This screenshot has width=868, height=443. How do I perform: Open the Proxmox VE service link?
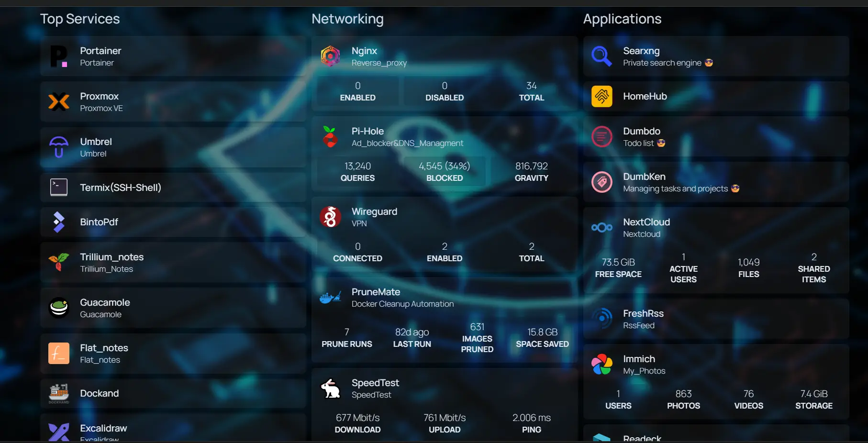(x=173, y=102)
